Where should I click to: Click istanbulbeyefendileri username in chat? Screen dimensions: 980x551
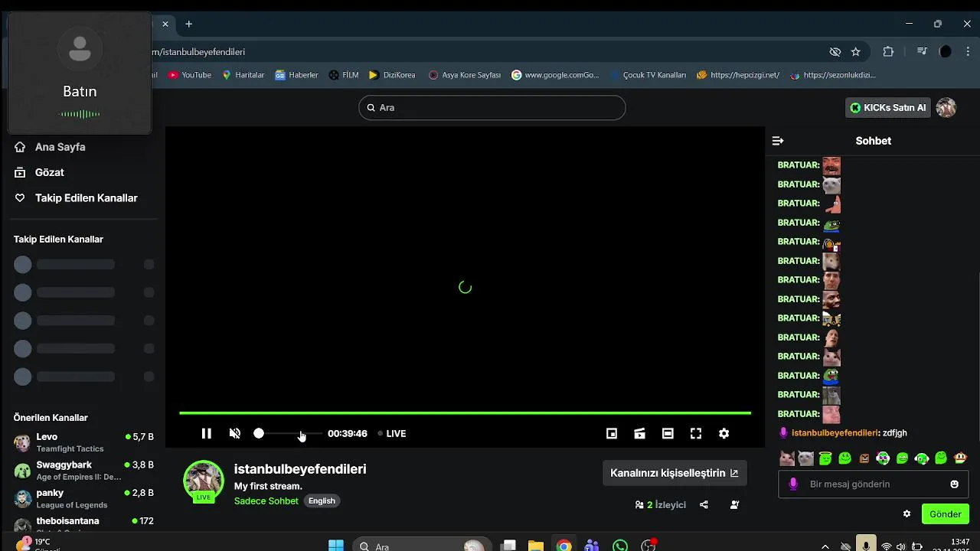[x=835, y=433]
